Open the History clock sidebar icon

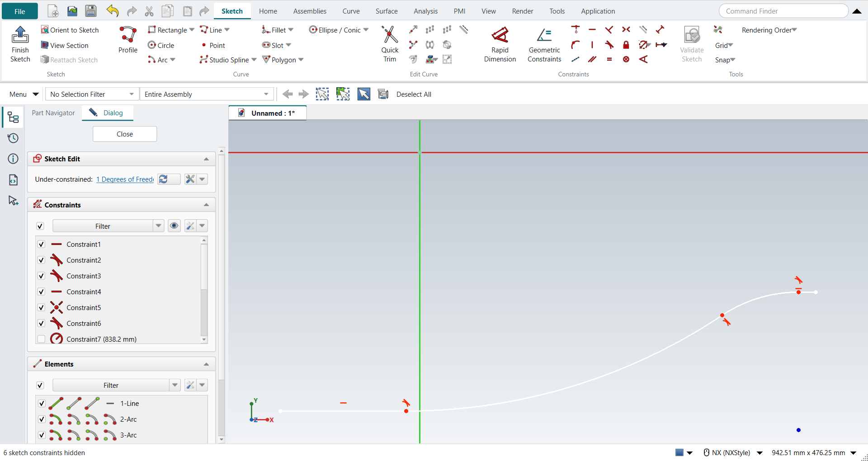coord(13,138)
